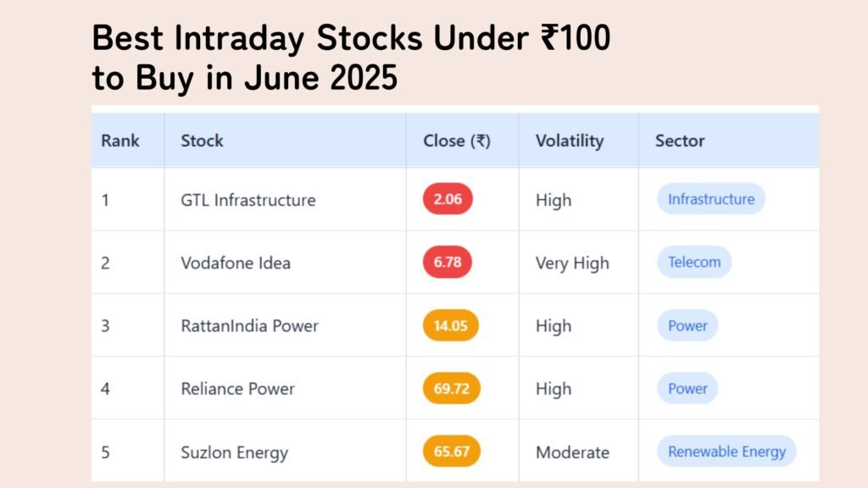Click the Rank column header

coord(120,141)
